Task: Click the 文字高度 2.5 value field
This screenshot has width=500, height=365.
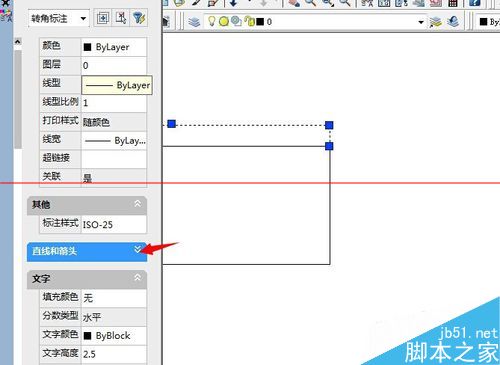Action: coord(114,354)
